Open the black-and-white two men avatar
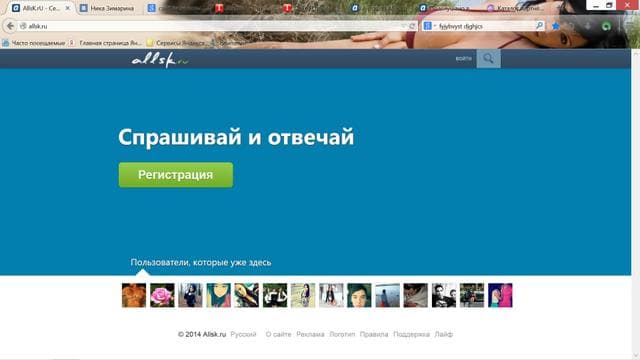The height and width of the screenshot is (360, 640). point(444,295)
